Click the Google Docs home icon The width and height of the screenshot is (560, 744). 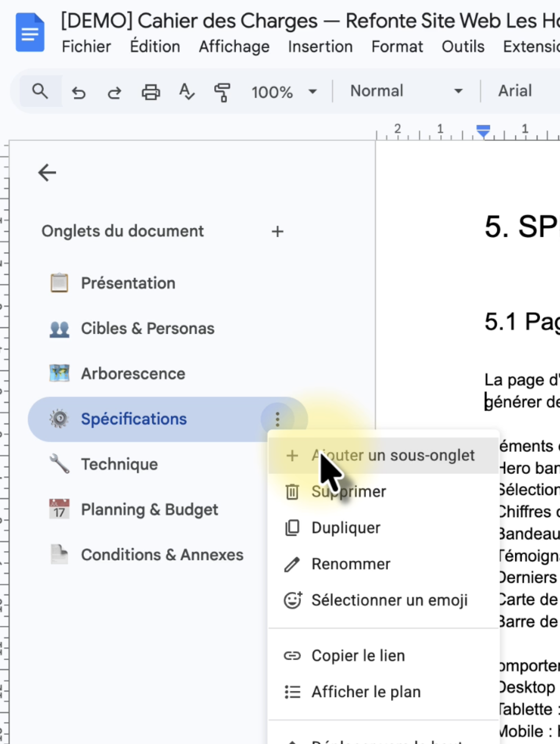30,33
